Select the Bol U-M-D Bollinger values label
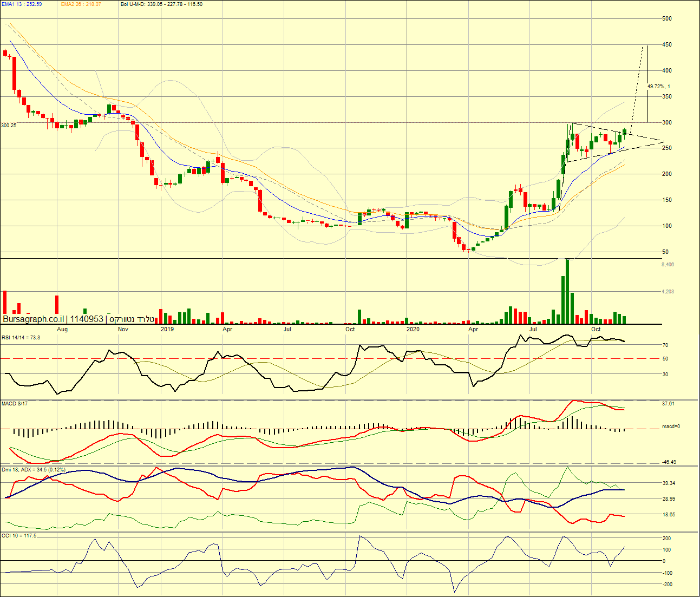This screenshot has height=597, width=700. click(x=161, y=4)
